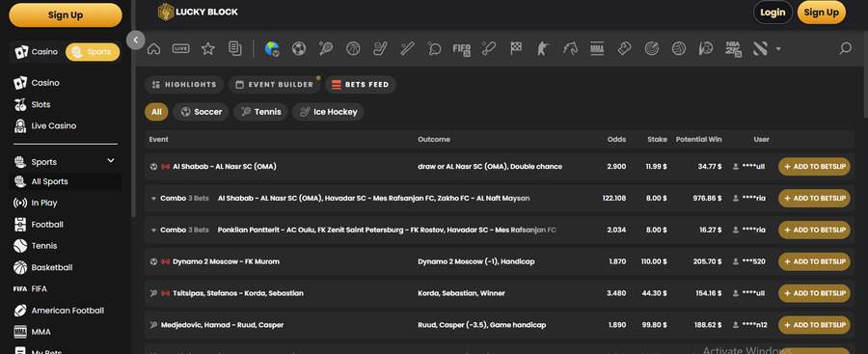The height and width of the screenshot is (354, 868).
Task: Click the sidebar Sign Up button
Action: click(66, 15)
